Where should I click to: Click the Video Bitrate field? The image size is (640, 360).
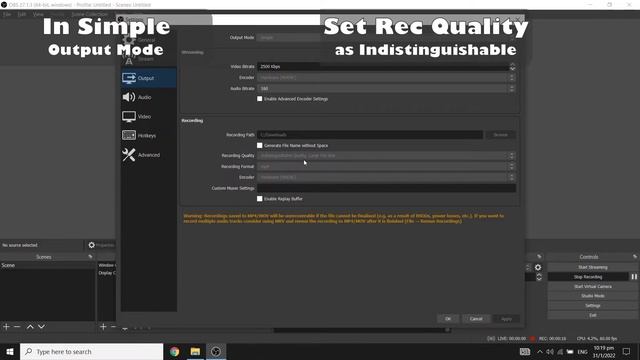click(x=383, y=67)
